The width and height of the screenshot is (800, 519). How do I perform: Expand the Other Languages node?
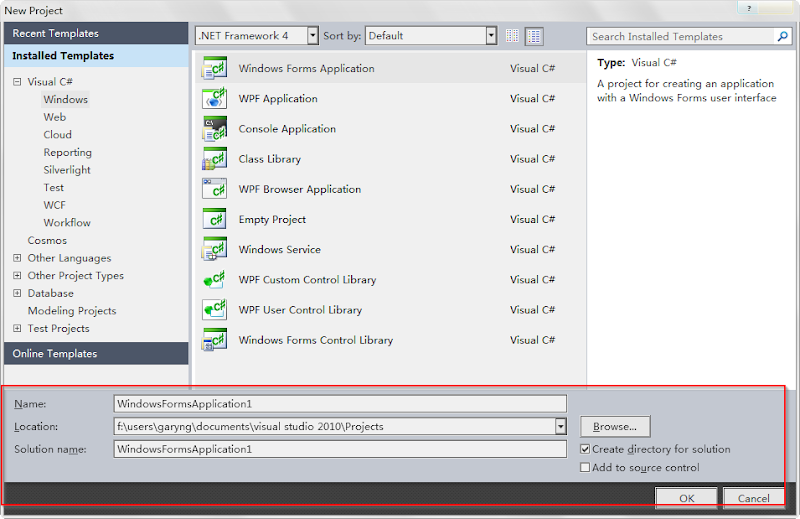point(17,258)
